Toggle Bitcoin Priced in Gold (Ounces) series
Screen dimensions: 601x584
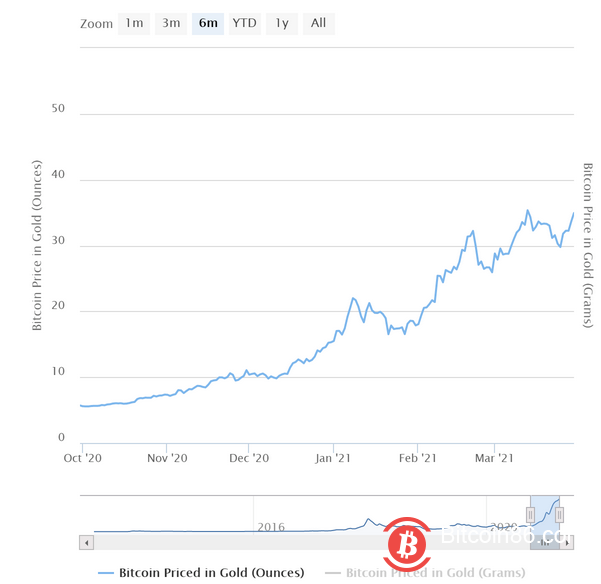pos(211,573)
